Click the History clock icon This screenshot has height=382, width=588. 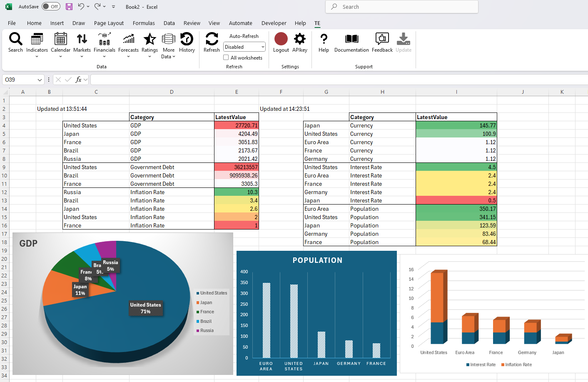[x=187, y=39]
